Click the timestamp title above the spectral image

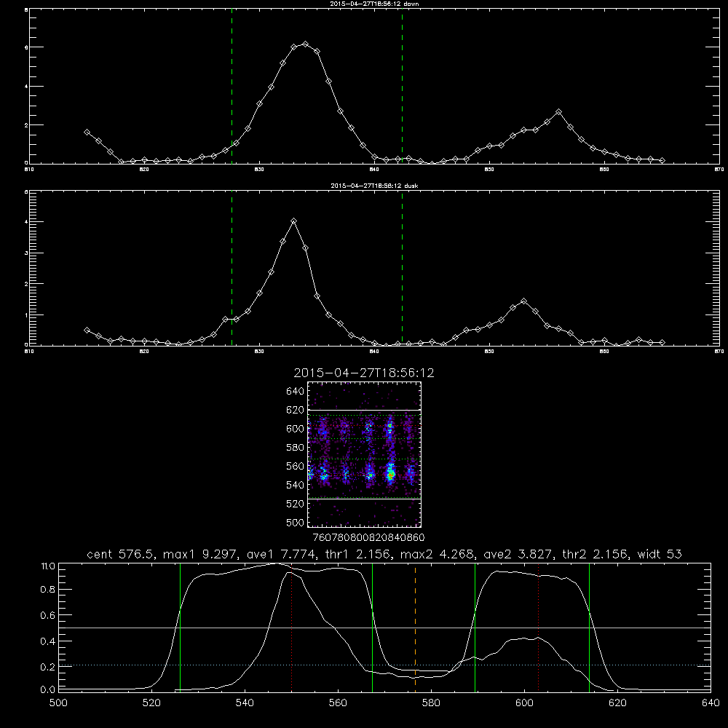pyautogui.click(x=364, y=373)
